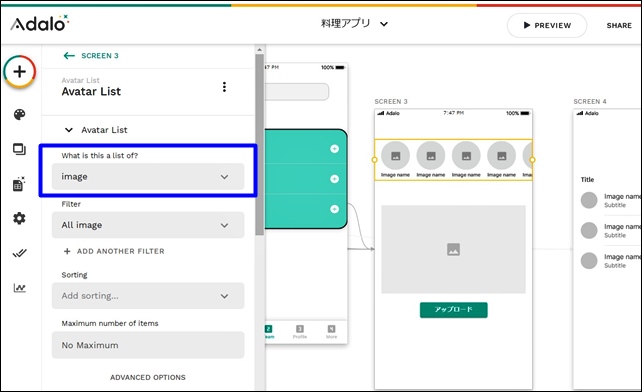This screenshot has height=392, width=642.
Task: Click the Adalo logo
Action: coord(39,23)
